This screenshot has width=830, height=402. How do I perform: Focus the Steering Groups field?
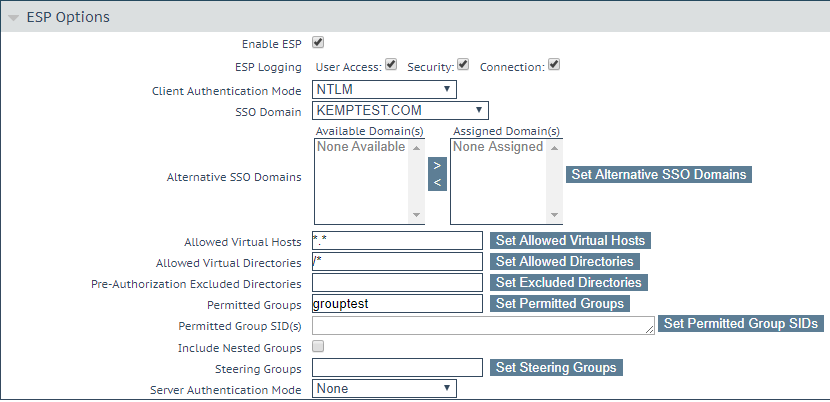coord(398,368)
